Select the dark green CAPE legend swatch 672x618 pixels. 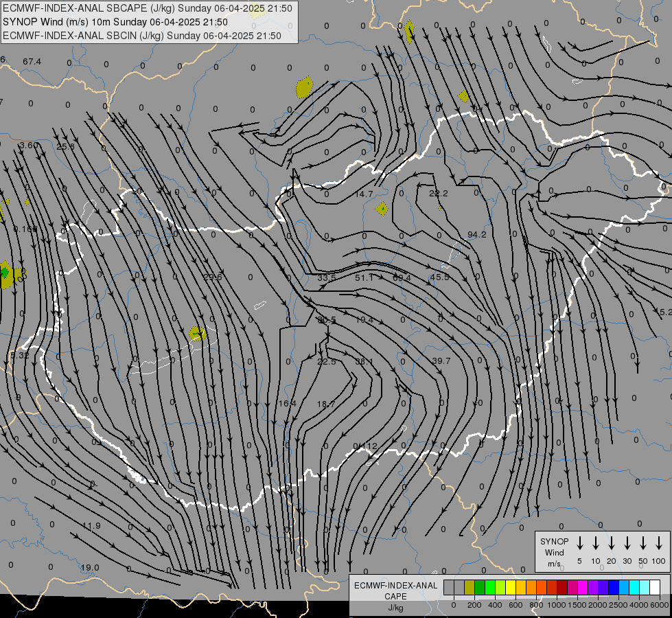click(x=480, y=587)
